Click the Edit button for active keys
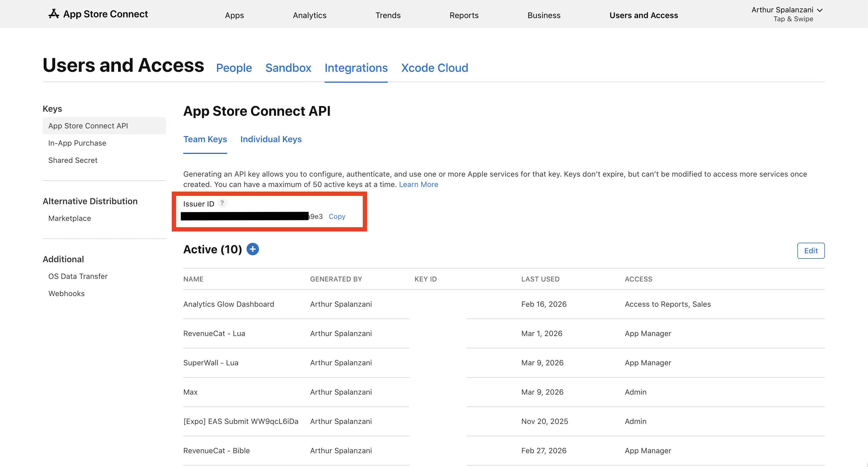Viewport: 868px width, 467px height. coord(811,251)
